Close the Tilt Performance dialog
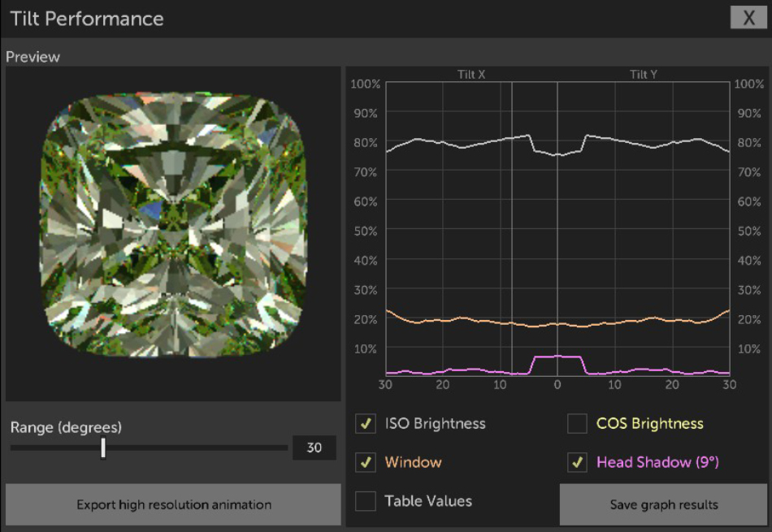The height and width of the screenshot is (532, 772). coord(748,18)
